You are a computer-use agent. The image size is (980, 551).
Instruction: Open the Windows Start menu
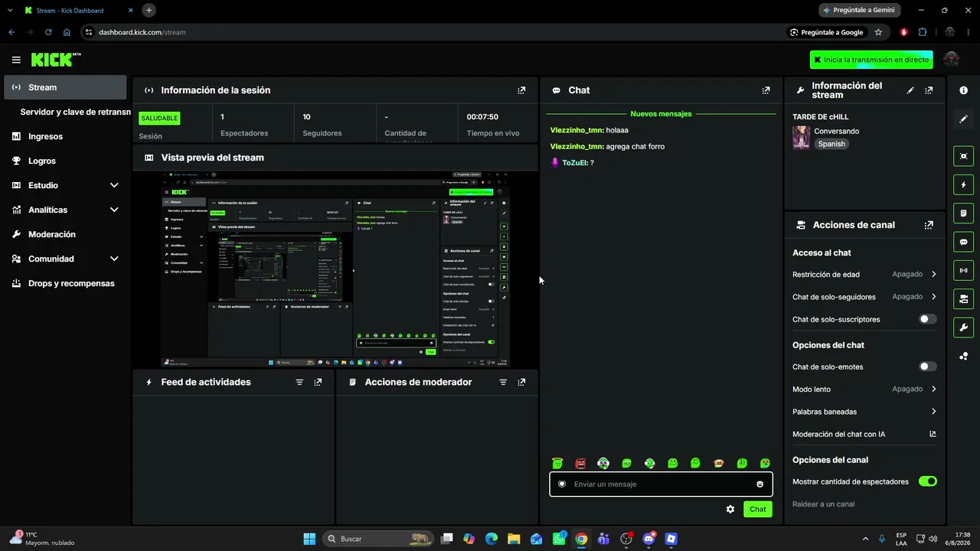(309, 539)
